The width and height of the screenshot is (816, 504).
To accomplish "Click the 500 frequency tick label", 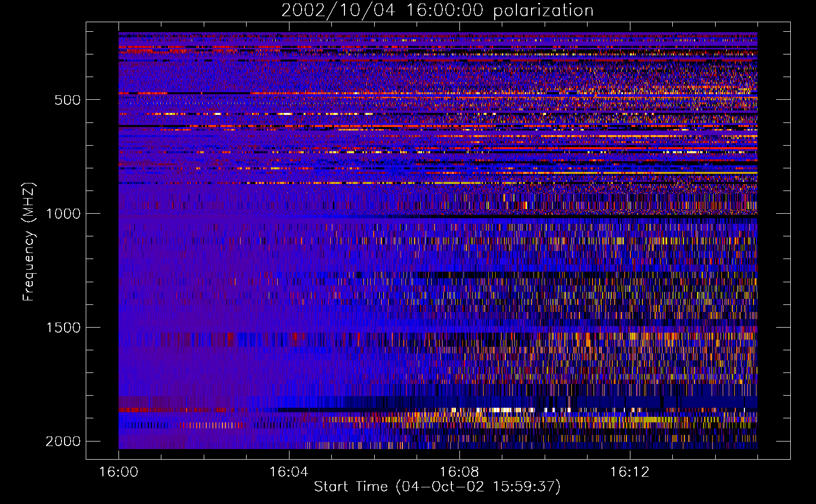I will click(x=68, y=100).
